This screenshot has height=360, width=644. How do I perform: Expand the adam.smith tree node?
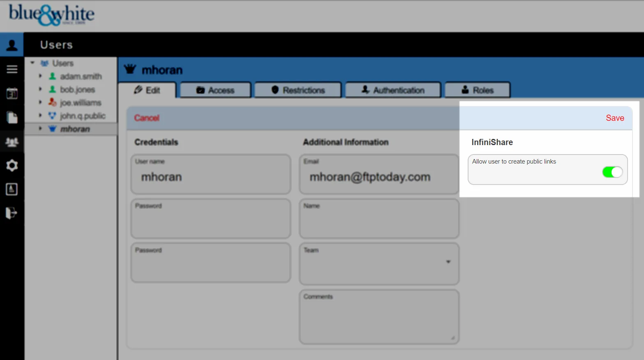[x=40, y=76]
